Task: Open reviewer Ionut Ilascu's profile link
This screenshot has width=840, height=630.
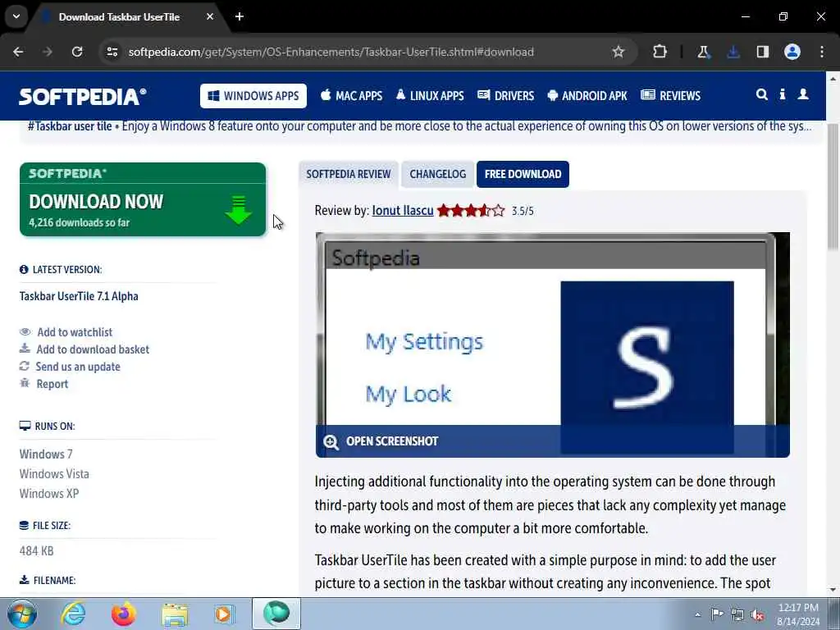Action: click(x=403, y=211)
